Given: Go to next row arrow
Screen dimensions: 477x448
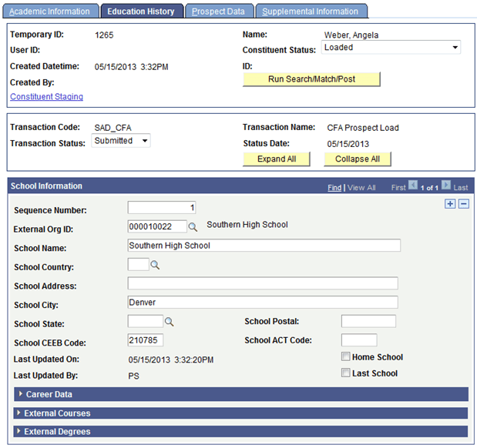Looking at the screenshot, I should (446, 185).
